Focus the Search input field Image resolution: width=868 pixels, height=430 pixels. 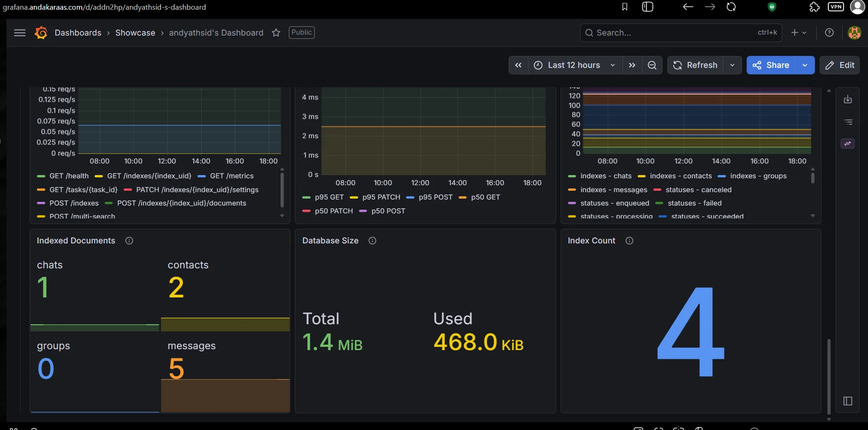tap(681, 33)
